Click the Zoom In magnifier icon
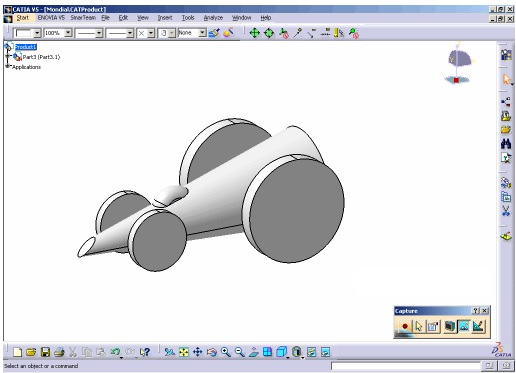The image size is (516, 373). [226, 352]
